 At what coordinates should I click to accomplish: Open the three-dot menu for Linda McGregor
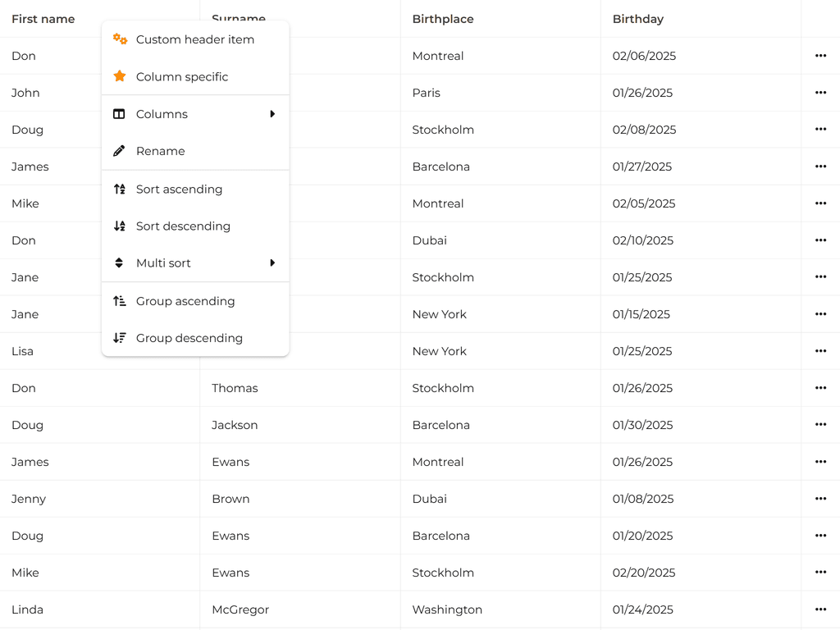[820, 609]
